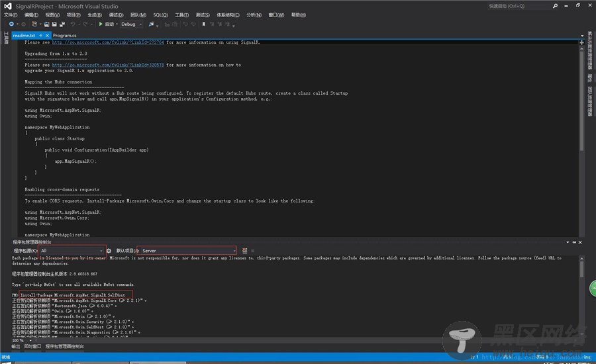Open the 窗口(W) menu
The image size is (596, 364).
(276, 15)
